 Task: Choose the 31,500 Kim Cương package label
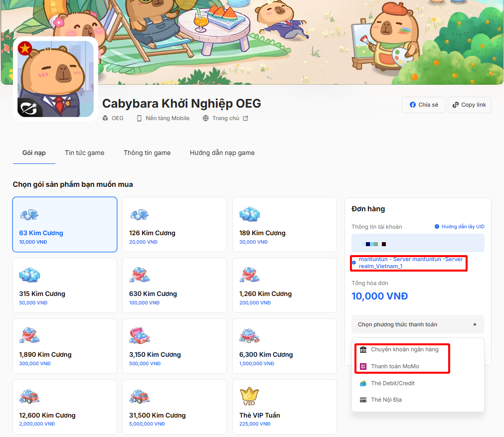[158, 415]
